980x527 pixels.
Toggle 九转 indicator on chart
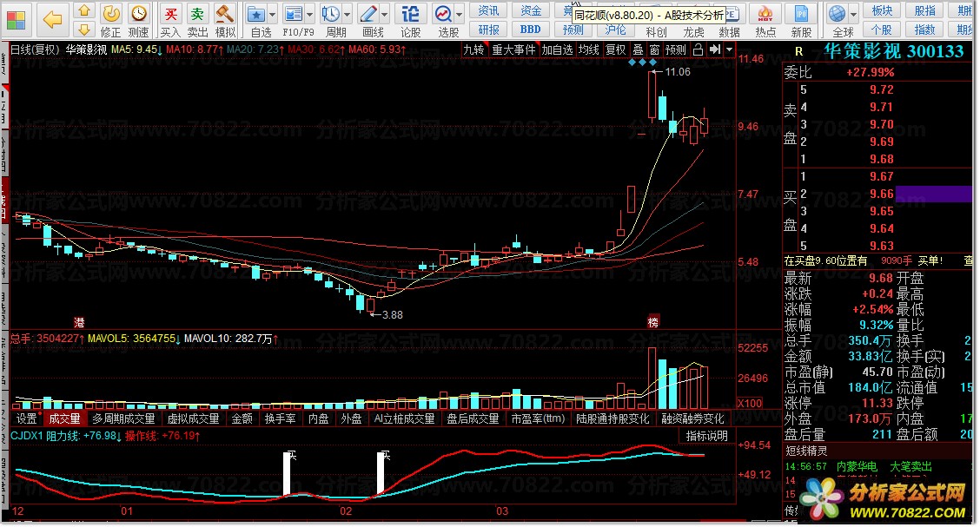[473, 49]
